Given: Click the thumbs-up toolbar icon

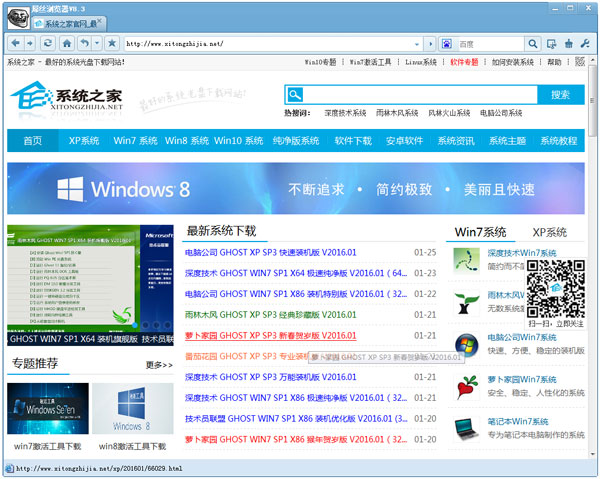Looking at the screenshot, I should click(x=569, y=44).
